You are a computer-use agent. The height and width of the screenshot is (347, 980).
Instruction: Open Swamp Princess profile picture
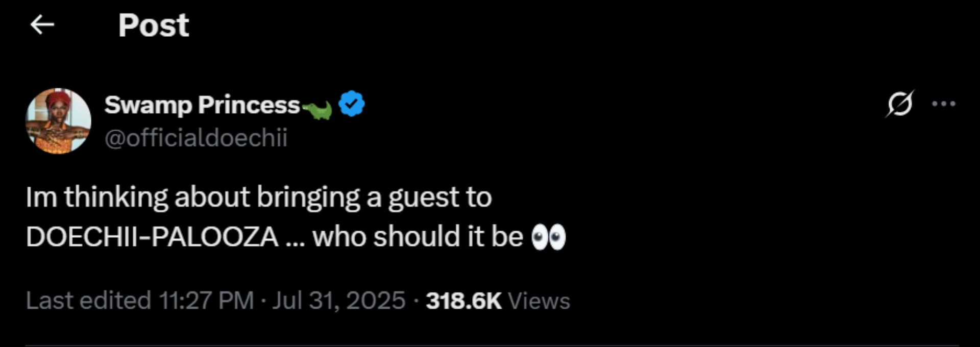click(58, 121)
